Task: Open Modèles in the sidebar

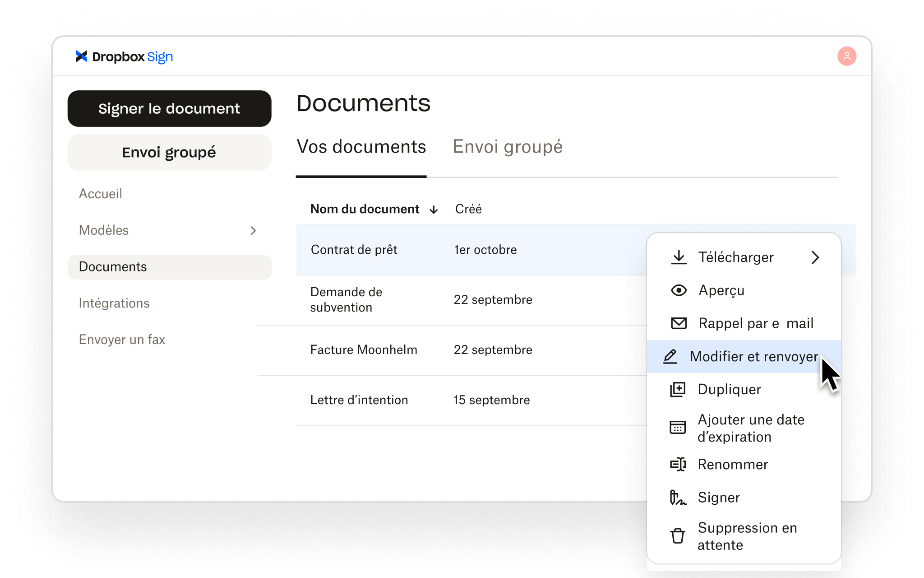Action: 104,230
